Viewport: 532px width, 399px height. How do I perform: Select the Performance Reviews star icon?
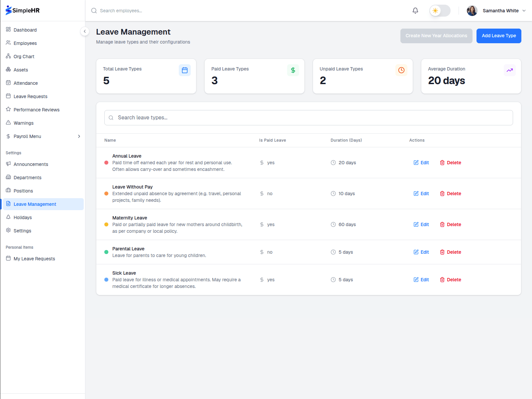pos(8,109)
